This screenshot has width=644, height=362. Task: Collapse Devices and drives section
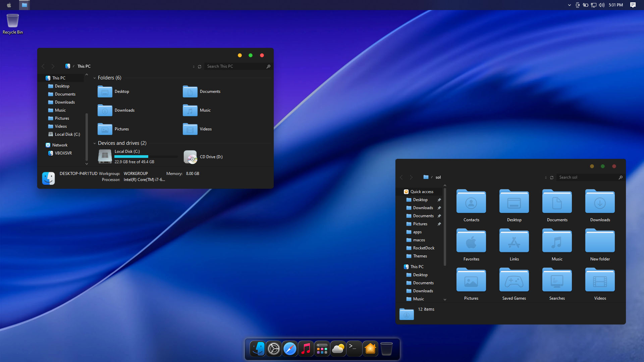coord(95,143)
